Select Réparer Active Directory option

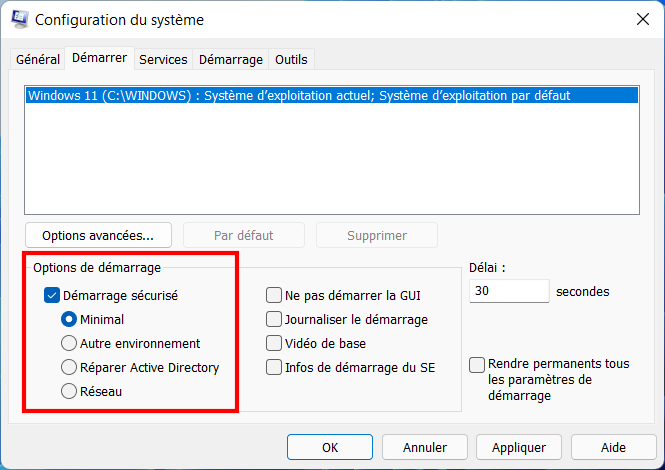[69, 367]
